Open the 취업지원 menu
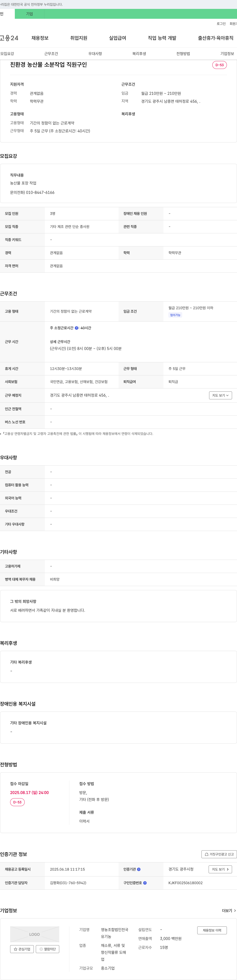Viewport: 237px width, 980px height. coord(79,38)
